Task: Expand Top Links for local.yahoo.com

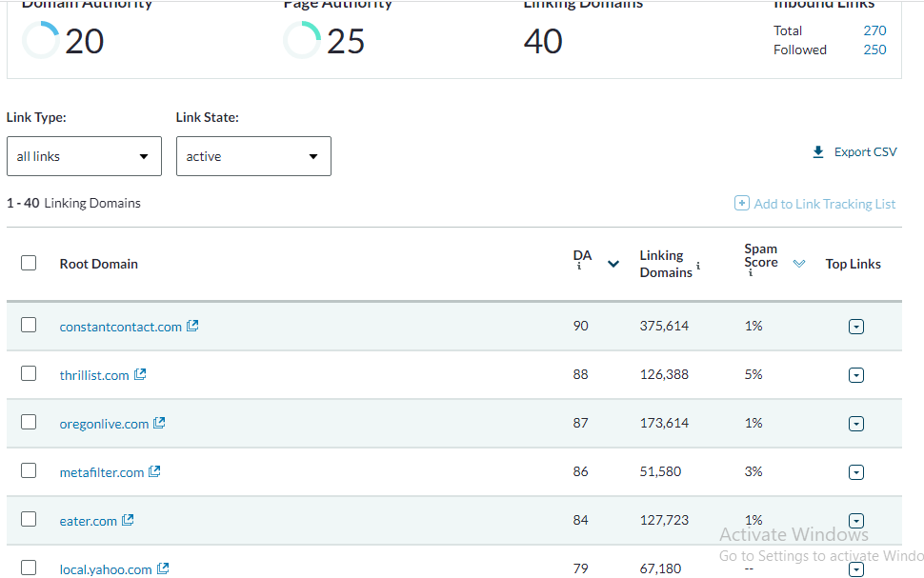Action: pos(856,569)
